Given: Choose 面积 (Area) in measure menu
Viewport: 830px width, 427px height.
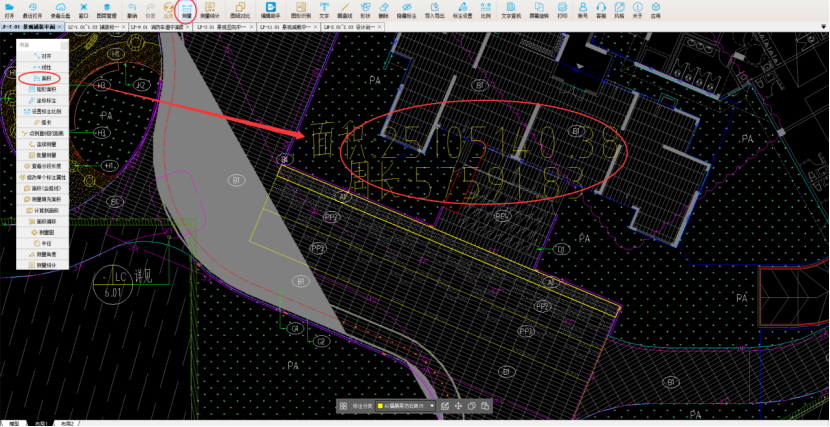Looking at the screenshot, I should point(41,77).
